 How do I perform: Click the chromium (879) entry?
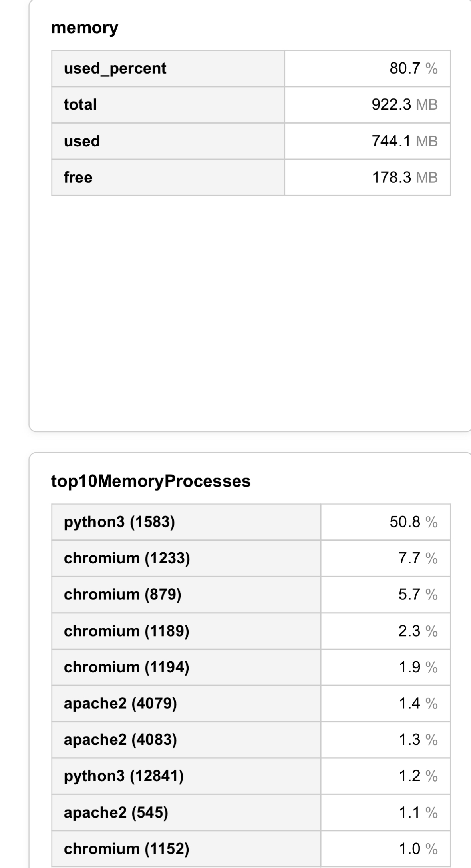pos(122,595)
